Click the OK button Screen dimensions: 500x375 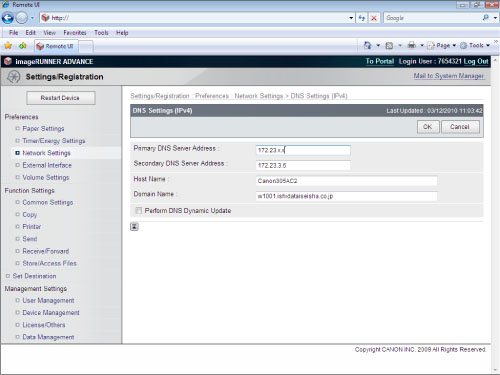click(x=428, y=127)
